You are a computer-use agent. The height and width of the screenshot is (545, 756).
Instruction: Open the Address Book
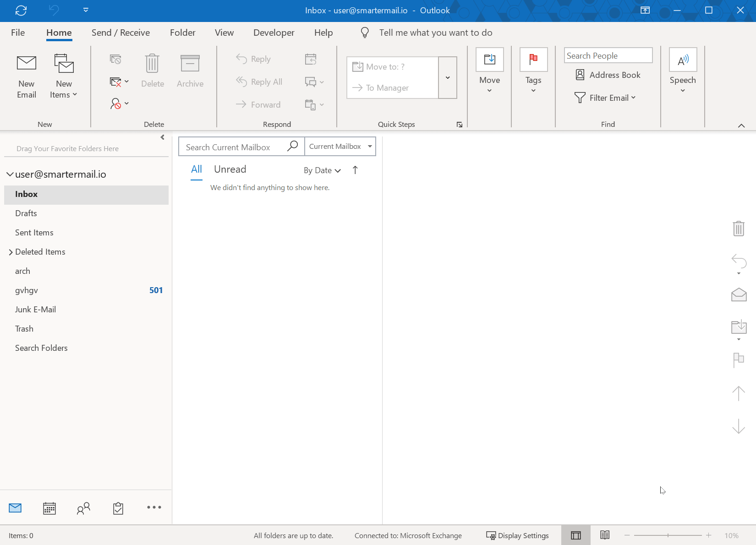coord(608,75)
